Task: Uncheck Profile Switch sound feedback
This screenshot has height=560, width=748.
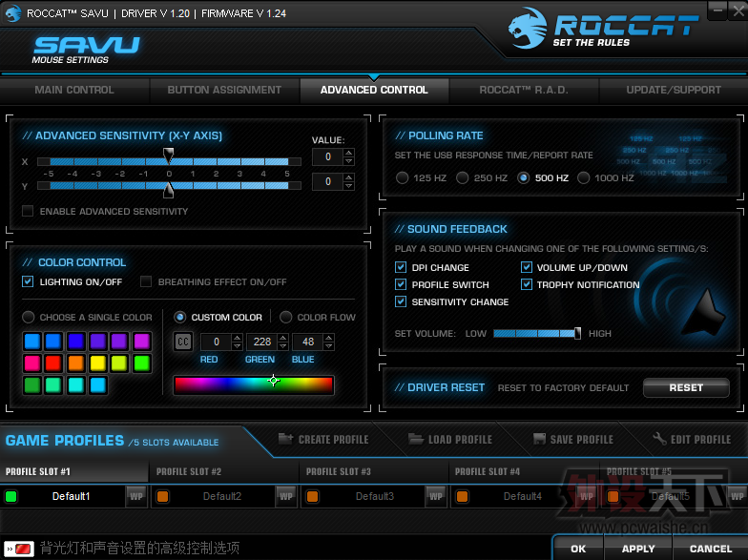Action: tap(401, 284)
